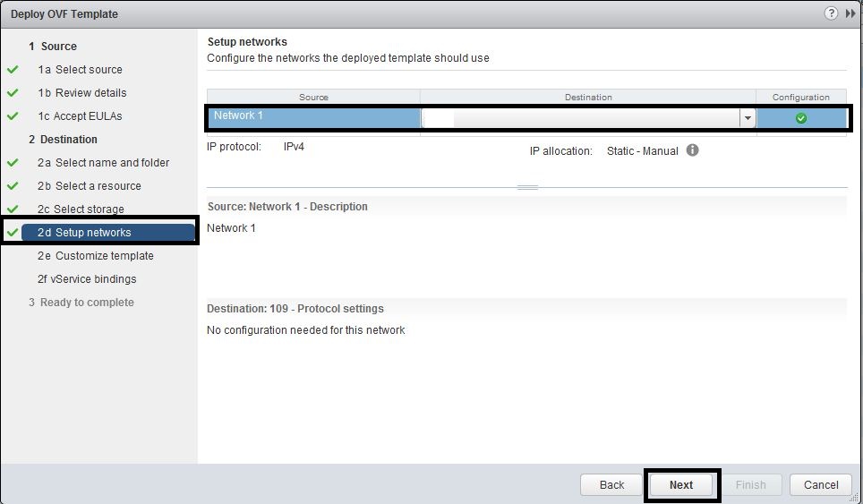Screen dimensions: 863x504
Task: Click the Destination column header
Action: click(x=587, y=97)
